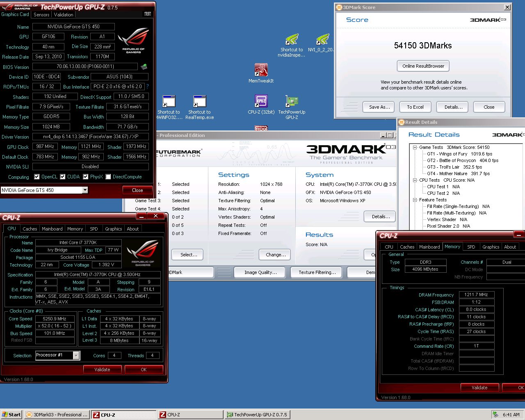Open the NVI_0_2_20 desktop shortcut
The width and height of the screenshot is (525, 420).
pos(322,43)
